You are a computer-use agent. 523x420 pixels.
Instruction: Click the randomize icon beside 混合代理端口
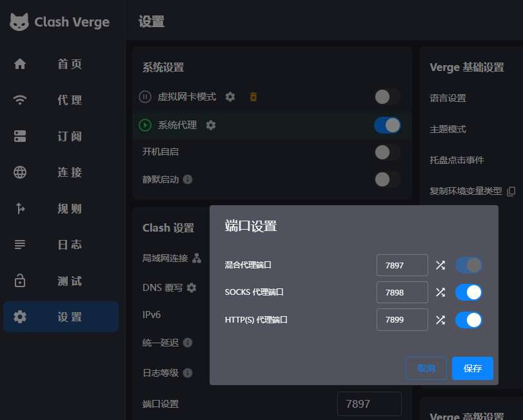point(442,265)
